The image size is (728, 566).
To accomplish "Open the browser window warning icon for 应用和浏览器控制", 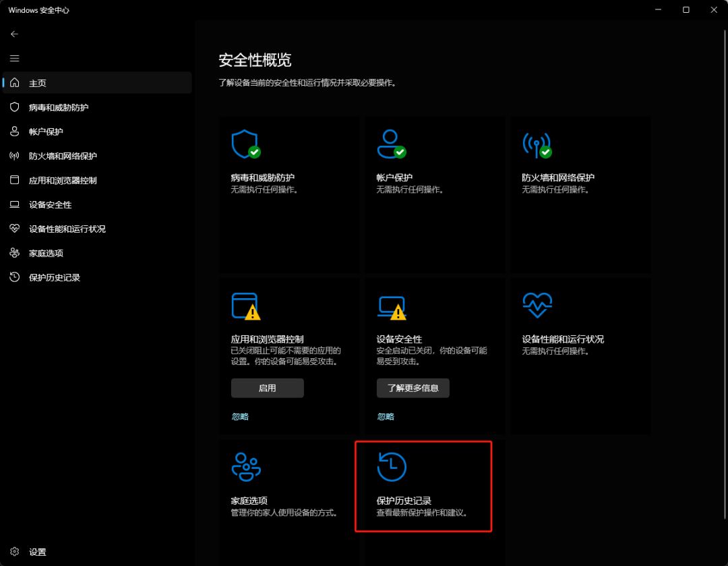I will pos(246,306).
